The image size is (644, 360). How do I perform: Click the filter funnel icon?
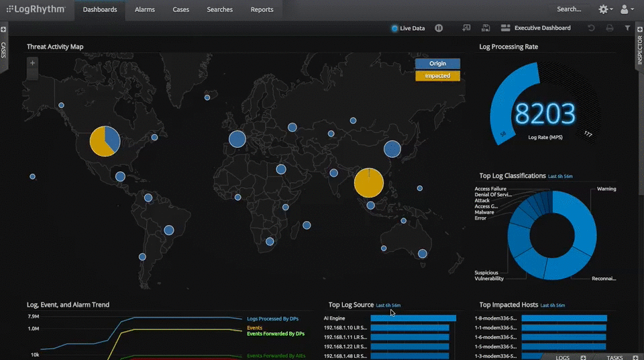coord(627,28)
